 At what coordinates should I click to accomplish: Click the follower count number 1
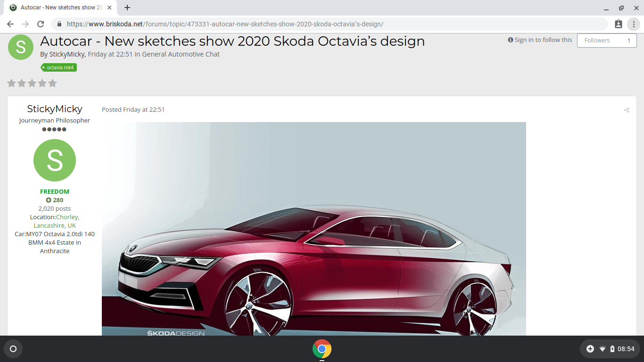click(628, 41)
